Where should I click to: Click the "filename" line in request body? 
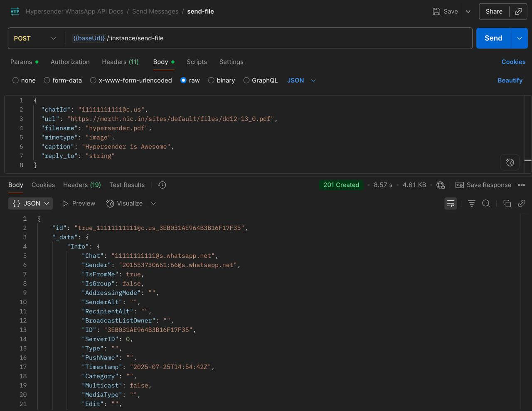96,128
